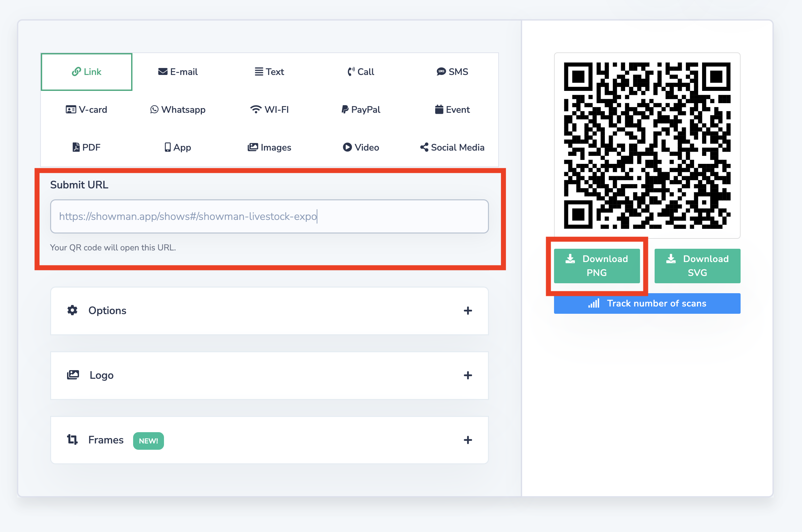Download the QR code as PNG

pos(597,266)
